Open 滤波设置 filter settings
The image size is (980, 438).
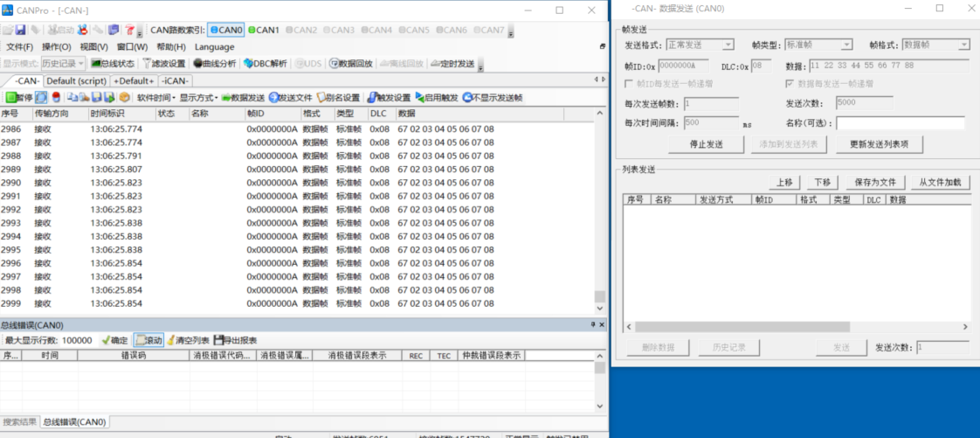tap(163, 64)
